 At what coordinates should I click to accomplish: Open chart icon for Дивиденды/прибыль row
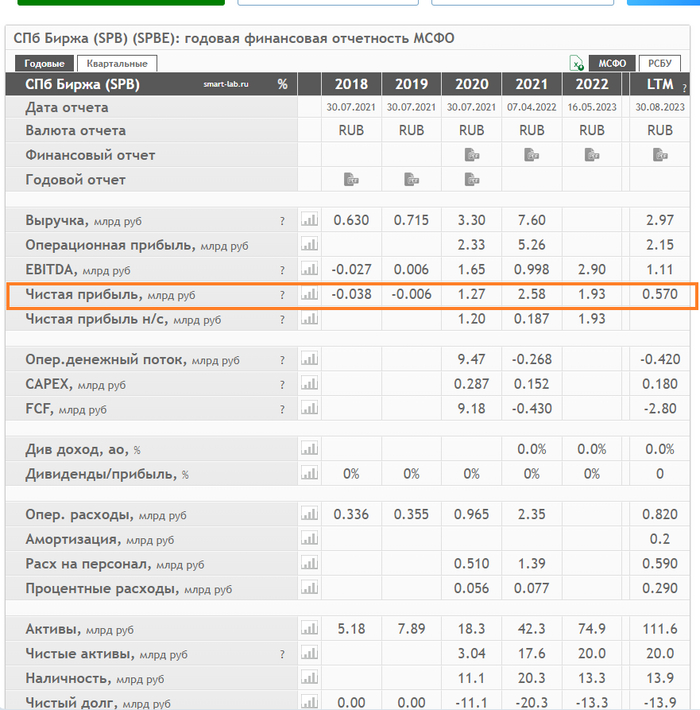point(310,474)
